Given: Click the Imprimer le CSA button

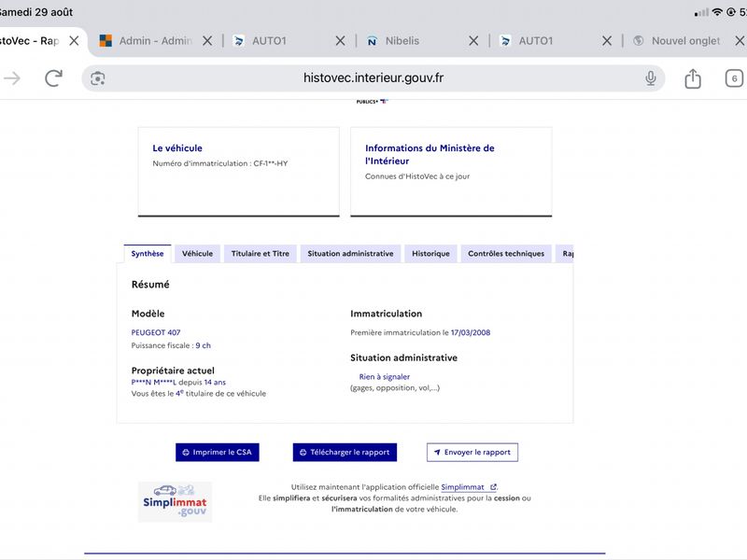Looking at the screenshot, I should pyautogui.click(x=218, y=452).
